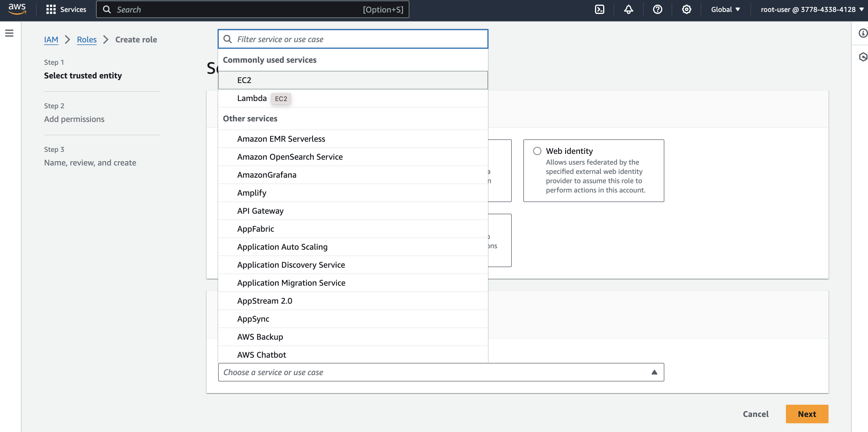Open the help question mark menu
The height and width of the screenshot is (432, 868).
tap(657, 10)
